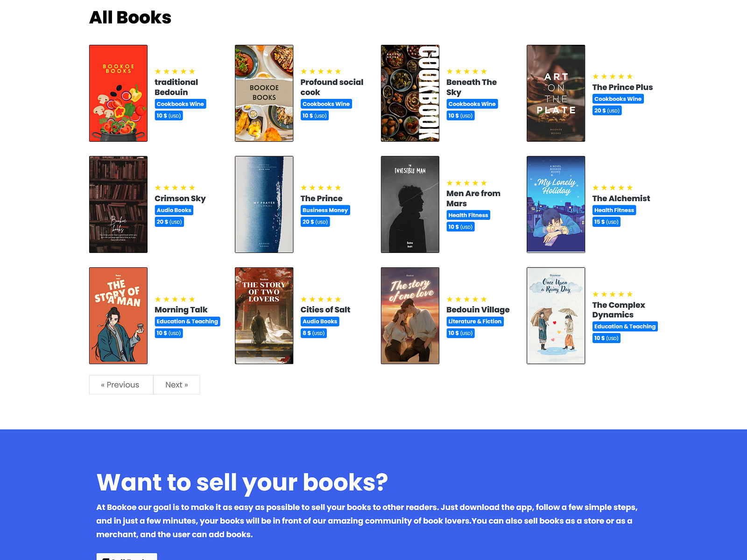Click the Health Fitness tag under The Alchemist
Image resolution: width=747 pixels, height=560 pixels.
click(614, 210)
